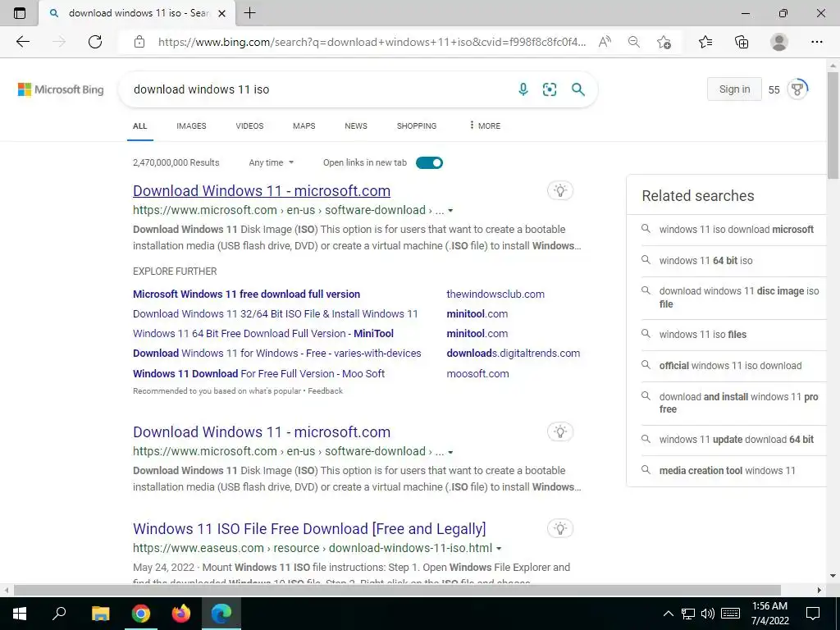
Task: Expand dropdown arrow next to first microsoft.com URL
Action: [450, 211]
